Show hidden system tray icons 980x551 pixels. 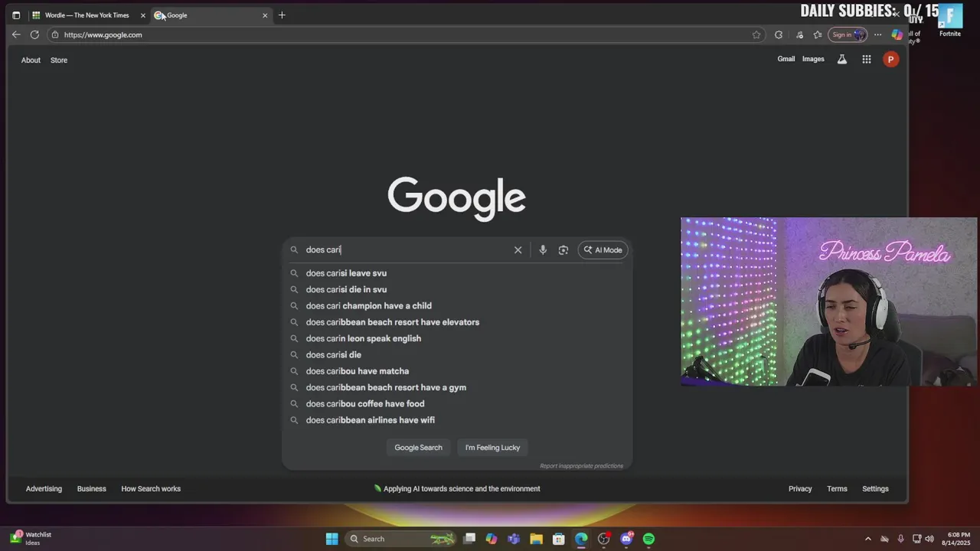(x=867, y=539)
